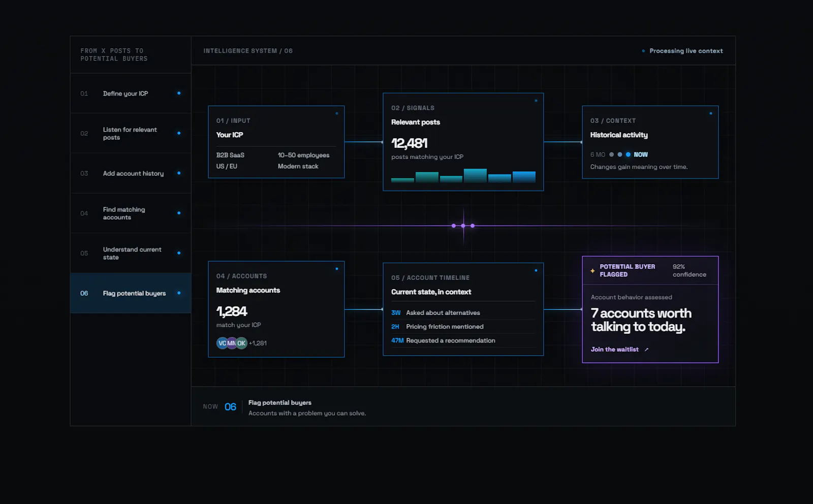Click the Join the waitlist link
The height and width of the screenshot is (504, 813).
pyautogui.click(x=615, y=350)
